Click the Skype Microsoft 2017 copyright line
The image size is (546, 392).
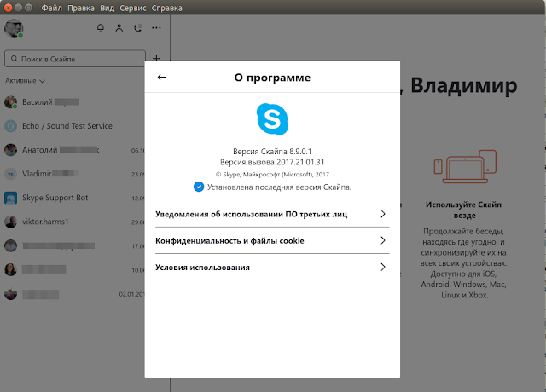pyautogui.click(x=272, y=174)
